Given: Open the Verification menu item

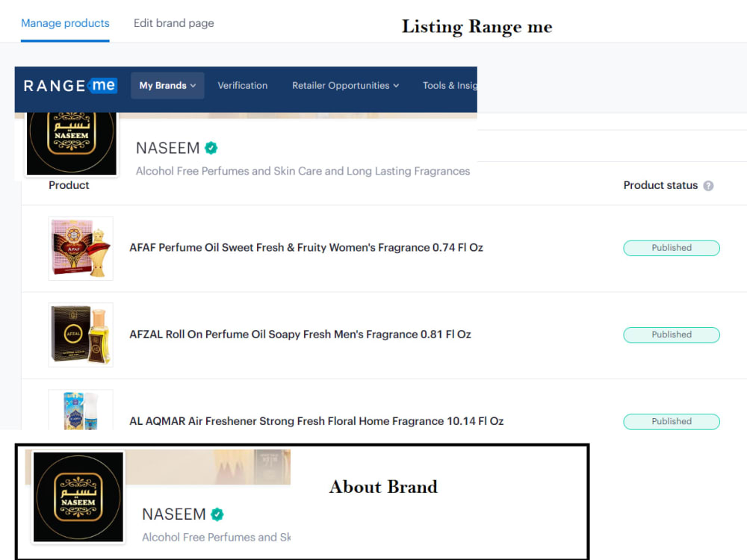Looking at the screenshot, I should click(243, 86).
